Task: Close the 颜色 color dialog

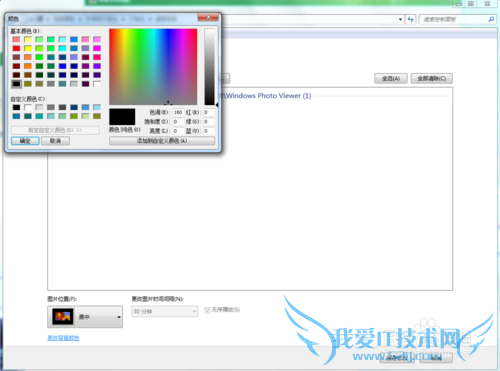Action: [x=208, y=17]
